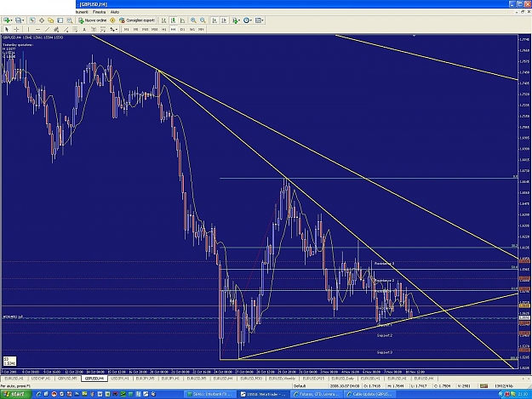Open the Finestra menu

pyautogui.click(x=99, y=12)
